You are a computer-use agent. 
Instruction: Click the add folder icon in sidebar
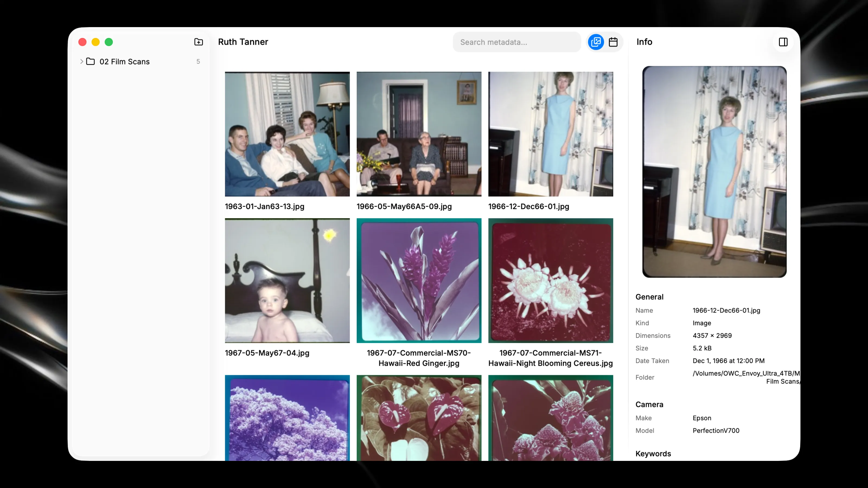click(x=199, y=42)
